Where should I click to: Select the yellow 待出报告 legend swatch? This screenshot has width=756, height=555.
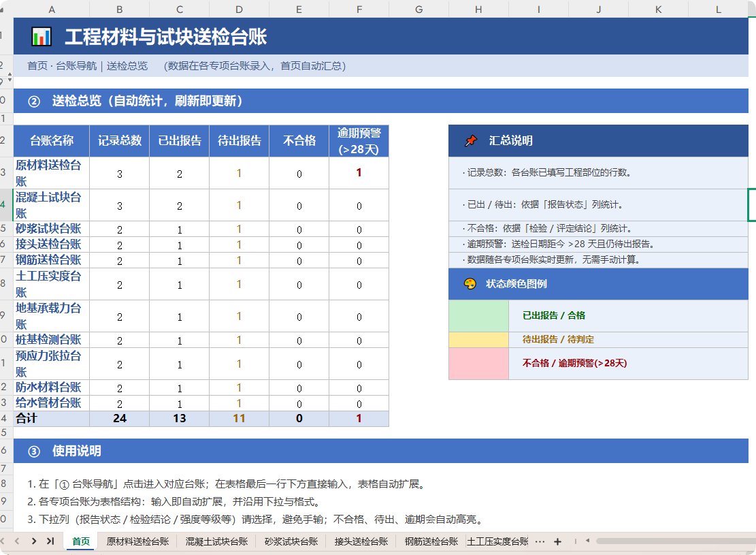click(478, 340)
